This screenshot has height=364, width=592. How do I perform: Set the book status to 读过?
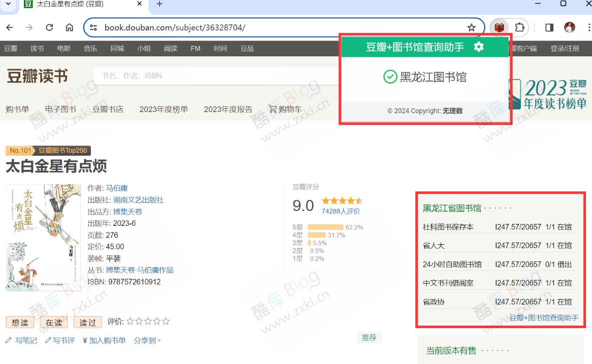(x=87, y=322)
